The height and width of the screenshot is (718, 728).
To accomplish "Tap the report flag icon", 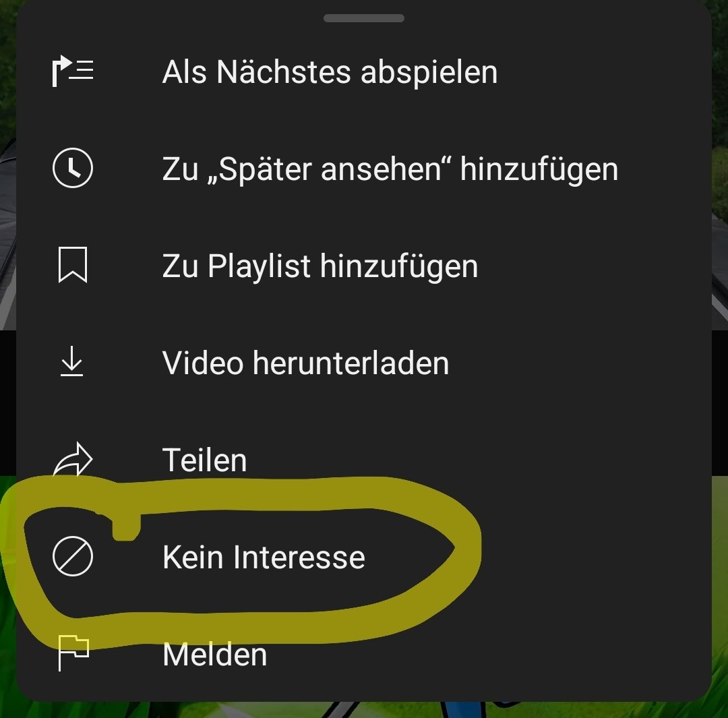I will click(x=73, y=653).
